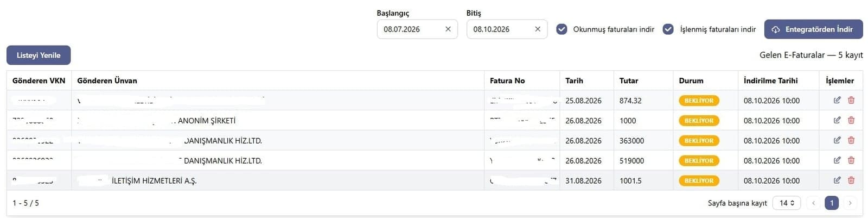Edit the 363000 invoice row

(x=837, y=140)
